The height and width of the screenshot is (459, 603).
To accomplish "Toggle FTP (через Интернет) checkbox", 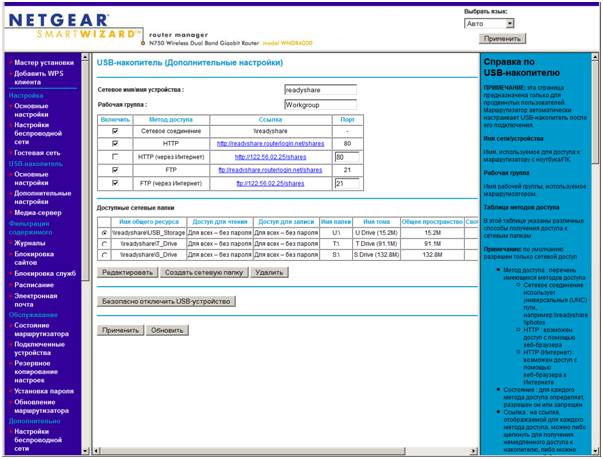I will tap(115, 183).
